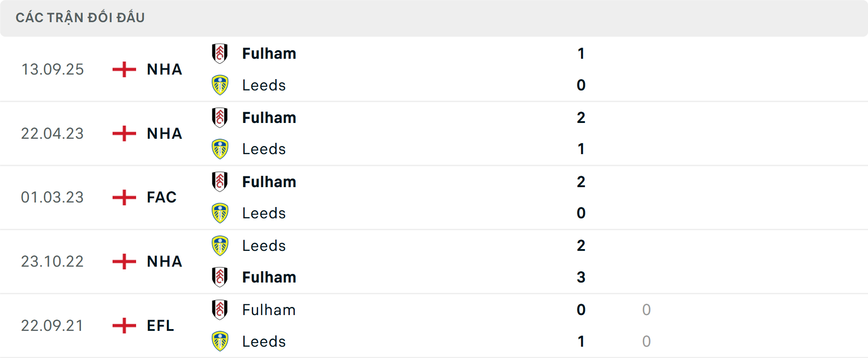This screenshot has height=358, width=868.
Task: Click the EFL competition label
Action: (x=160, y=325)
